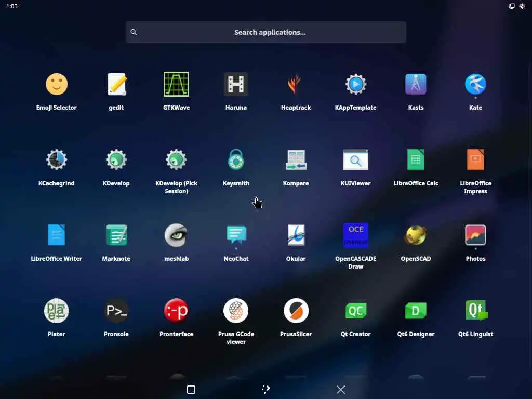Click the status icon left of volume
Screen dimensions: 532x399
point(512,6)
